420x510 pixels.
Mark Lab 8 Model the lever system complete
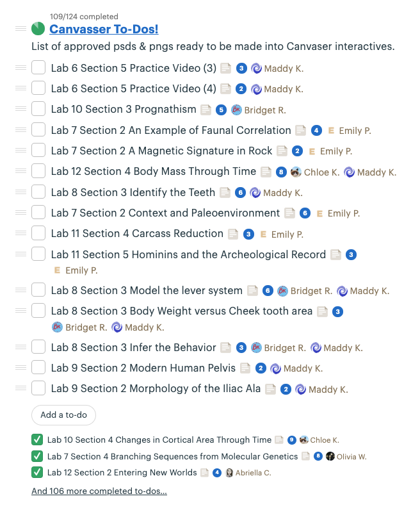[38, 290]
